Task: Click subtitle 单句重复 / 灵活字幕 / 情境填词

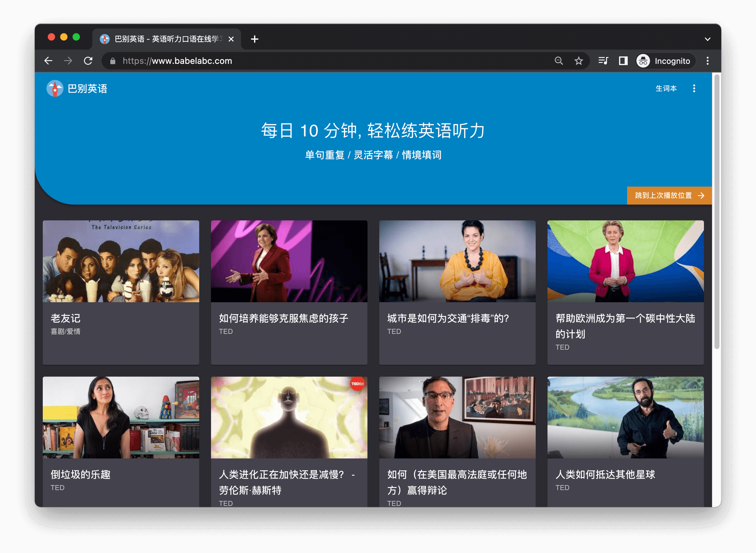Action: pos(373,155)
